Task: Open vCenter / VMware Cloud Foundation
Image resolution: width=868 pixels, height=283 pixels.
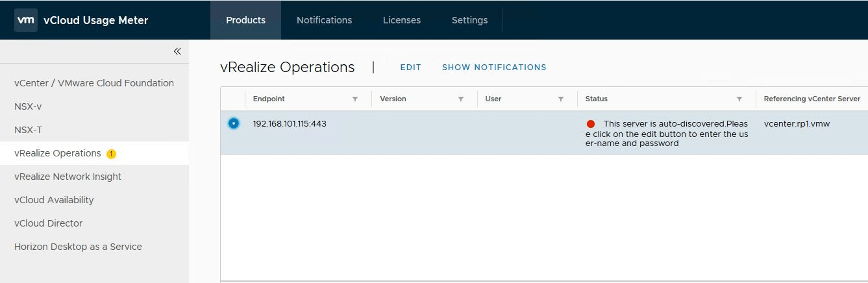Action: 94,83
